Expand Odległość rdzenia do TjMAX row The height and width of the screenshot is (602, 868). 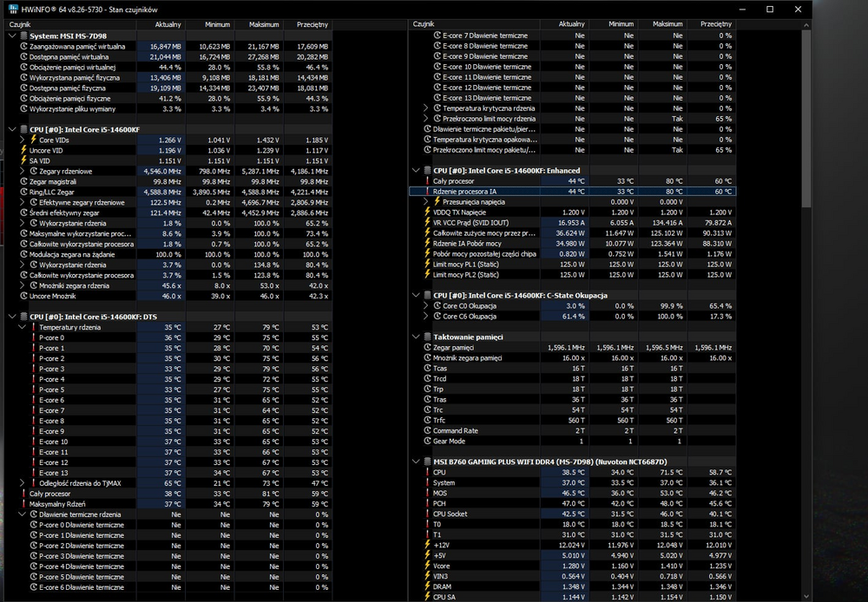(23, 483)
